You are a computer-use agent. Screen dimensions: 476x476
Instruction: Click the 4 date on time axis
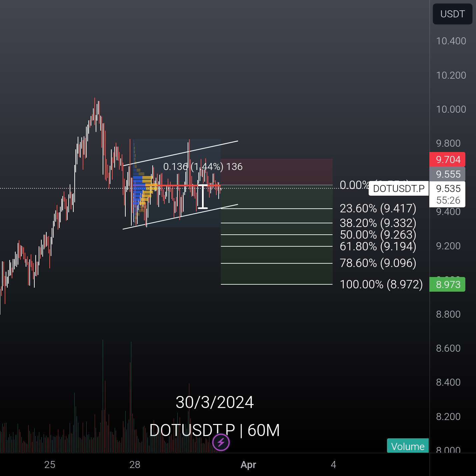pos(333,465)
